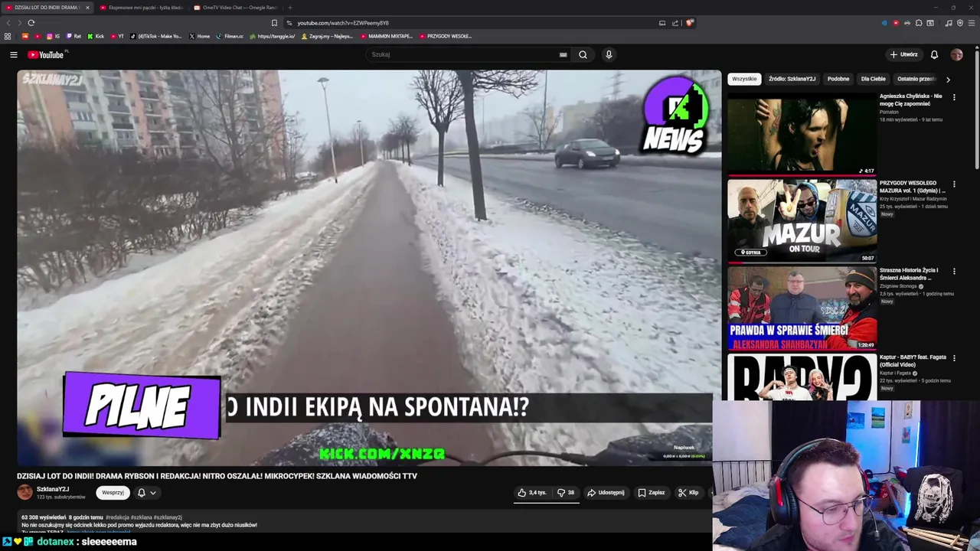Expand the notification bell subscription dropdown
The width and height of the screenshot is (980, 551).
[146, 493]
